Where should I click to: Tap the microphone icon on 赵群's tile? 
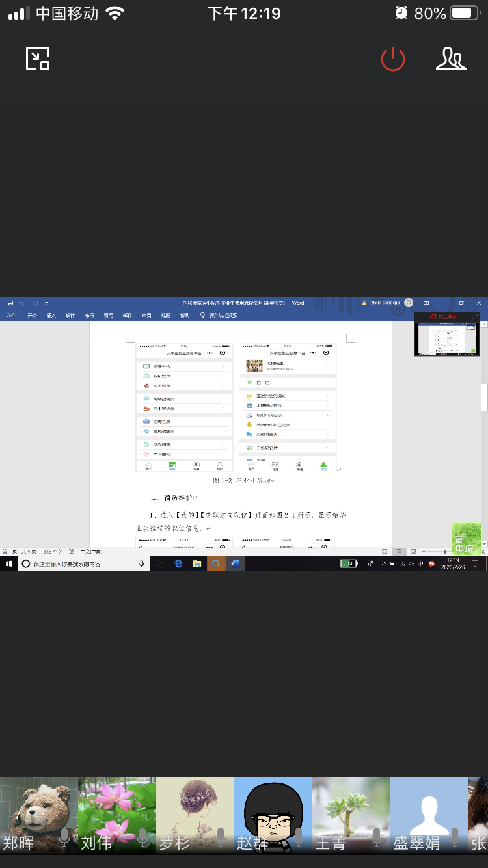point(299,837)
